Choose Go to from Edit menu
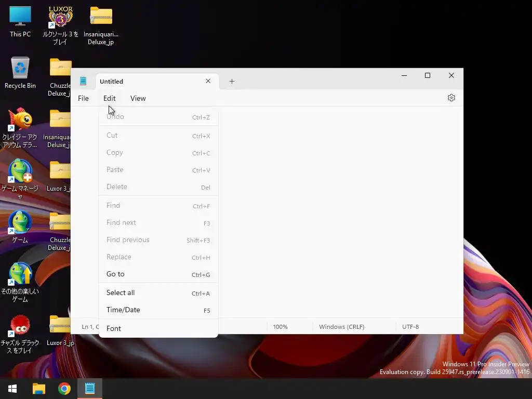Screen dimensions: 532x399 point(158,274)
